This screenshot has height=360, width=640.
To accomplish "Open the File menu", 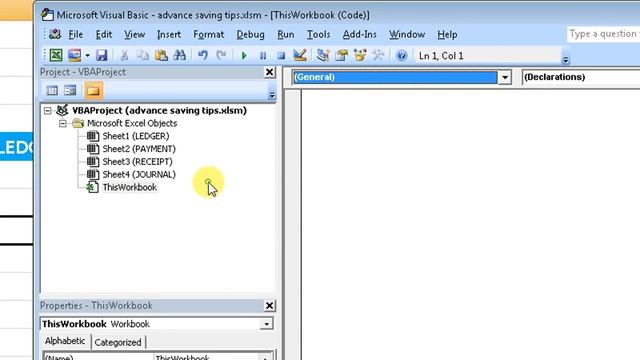I will coord(76,35).
